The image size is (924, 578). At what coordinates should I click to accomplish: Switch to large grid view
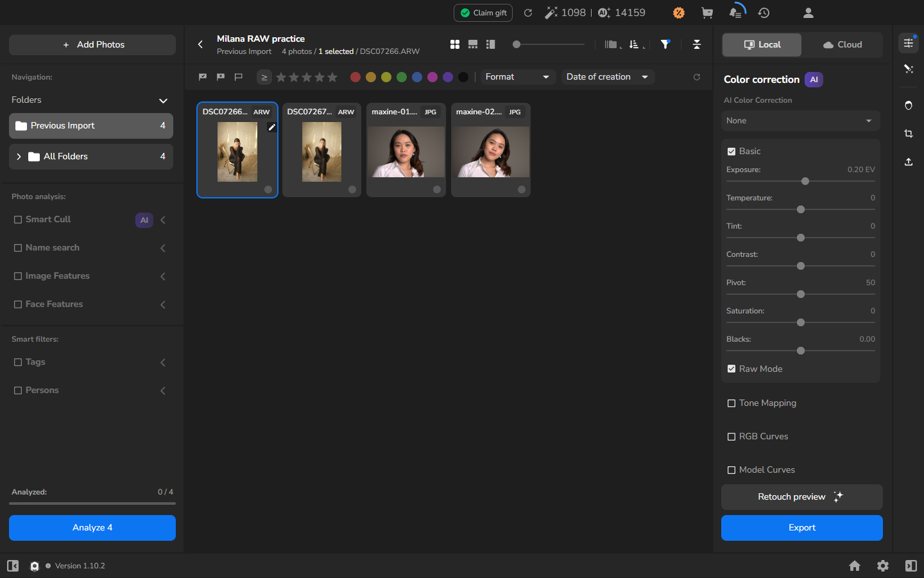click(455, 44)
